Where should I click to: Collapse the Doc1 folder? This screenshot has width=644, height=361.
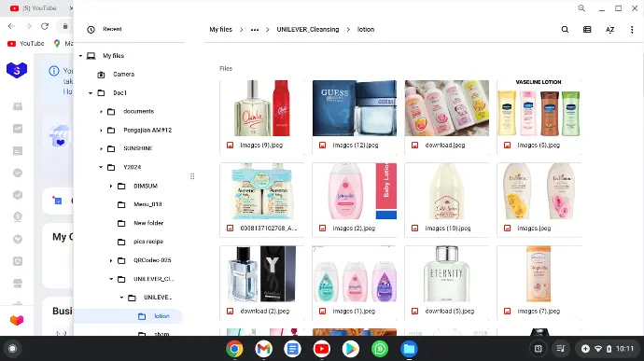coord(91,93)
